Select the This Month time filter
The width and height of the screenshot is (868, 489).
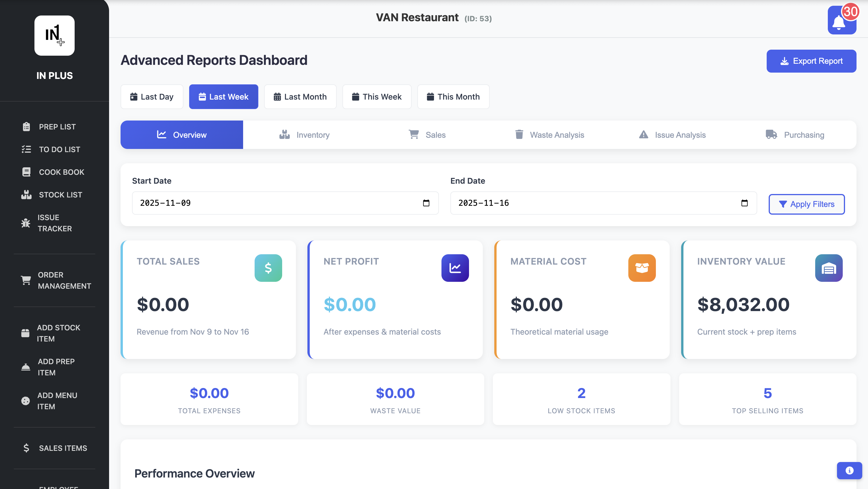453,97
